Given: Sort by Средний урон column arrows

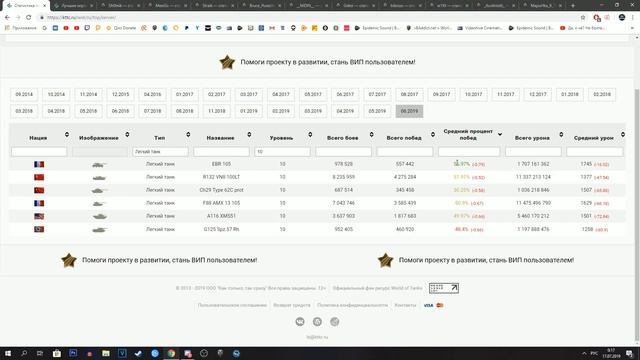Looking at the screenshot, I should 623,134.
